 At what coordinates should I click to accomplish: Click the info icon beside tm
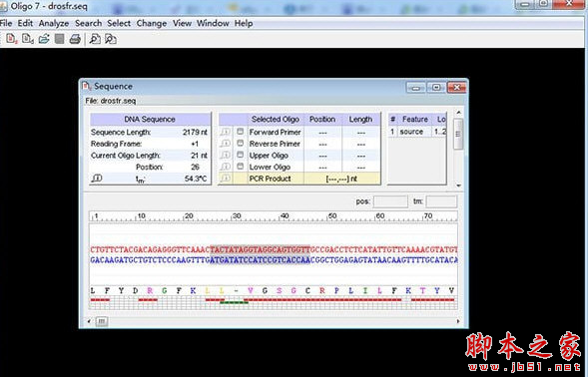pyautogui.click(x=97, y=179)
